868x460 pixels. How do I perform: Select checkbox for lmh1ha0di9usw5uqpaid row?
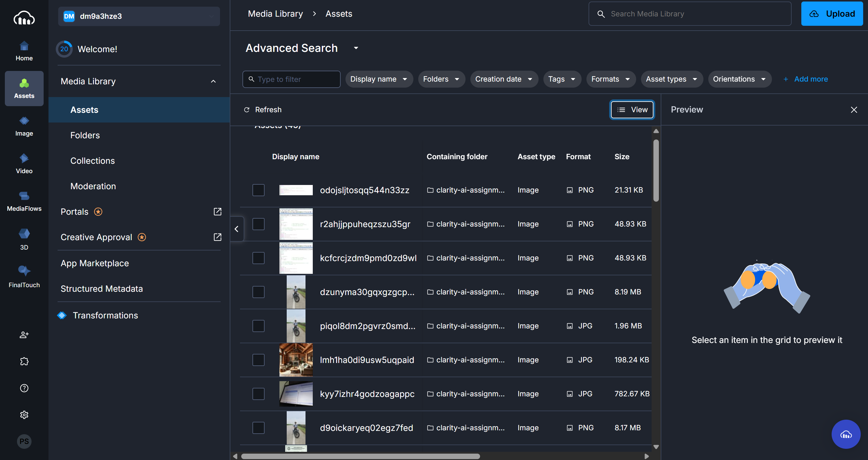coord(259,360)
